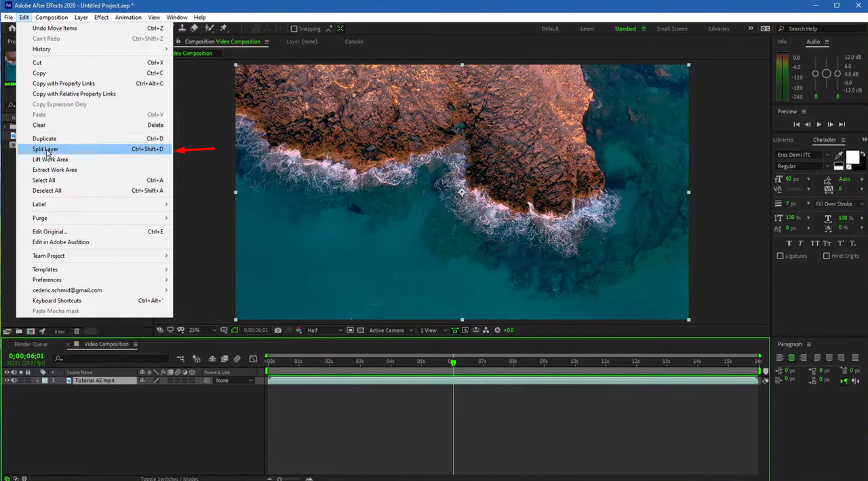Screen dimensions: 868x481
Task: Enable Draft 3D in timeline
Action: 197,359
